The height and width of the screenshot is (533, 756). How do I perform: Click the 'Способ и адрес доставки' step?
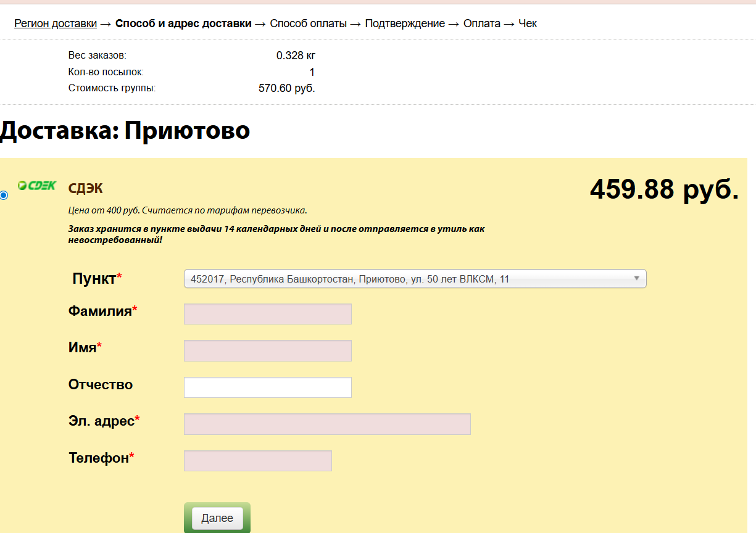coord(183,23)
